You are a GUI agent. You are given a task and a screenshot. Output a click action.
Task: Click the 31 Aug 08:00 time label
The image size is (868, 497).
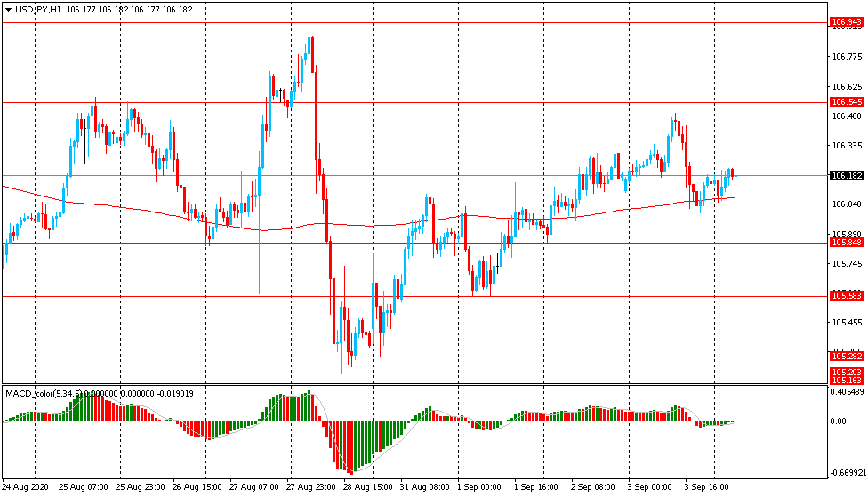click(x=424, y=487)
